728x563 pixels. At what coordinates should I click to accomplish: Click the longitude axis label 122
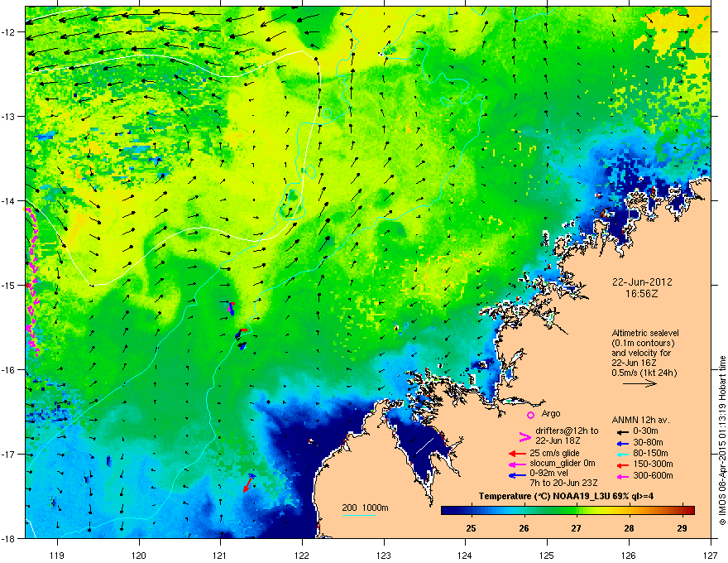click(x=302, y=556)
